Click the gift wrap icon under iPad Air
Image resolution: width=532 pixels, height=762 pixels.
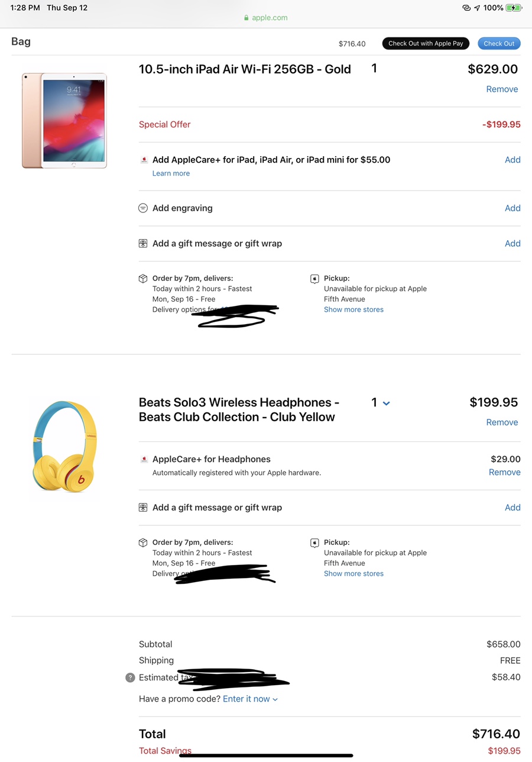pyautogui.click(x=143, y=244)
